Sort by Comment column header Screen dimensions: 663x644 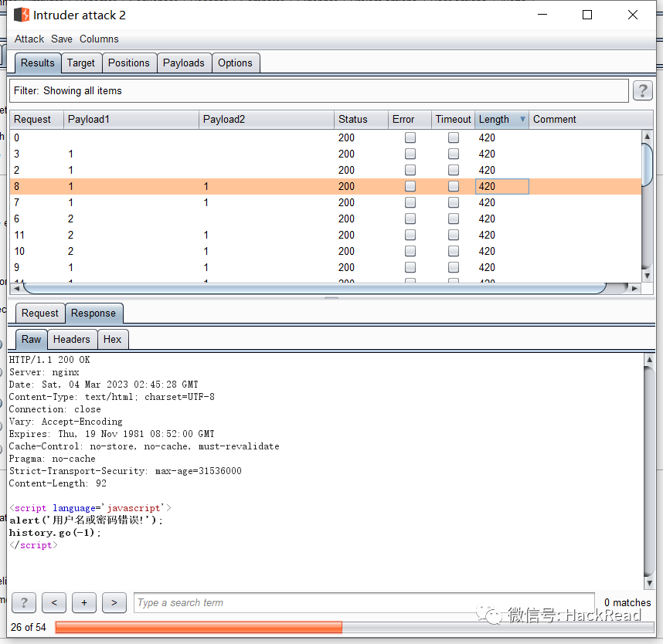(590, 119)
